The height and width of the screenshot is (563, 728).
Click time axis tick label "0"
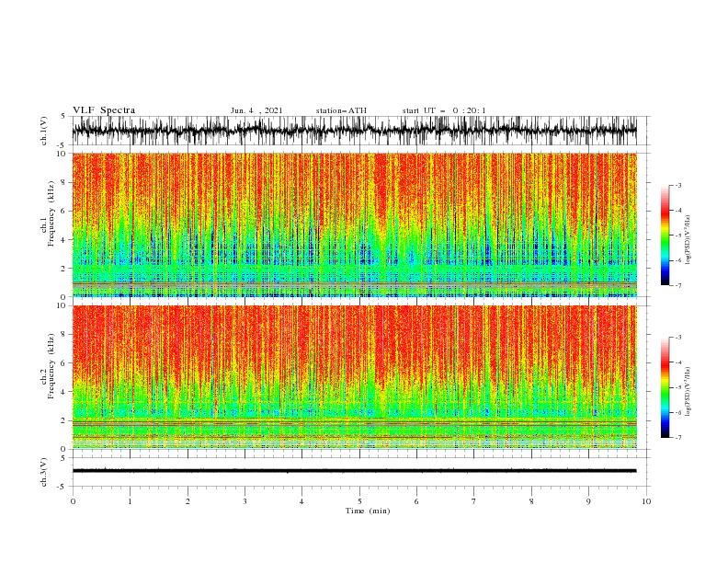(73, 501)
